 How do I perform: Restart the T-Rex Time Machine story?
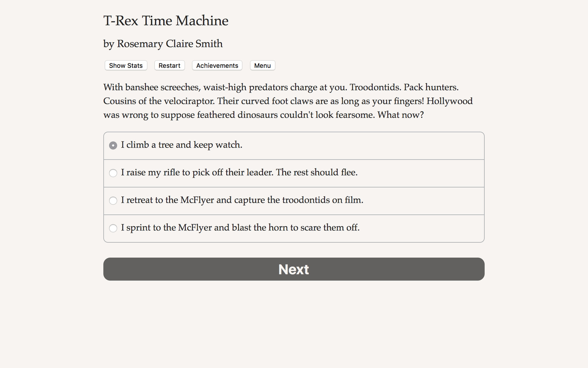pyautogui.click(x=169, y=65)
